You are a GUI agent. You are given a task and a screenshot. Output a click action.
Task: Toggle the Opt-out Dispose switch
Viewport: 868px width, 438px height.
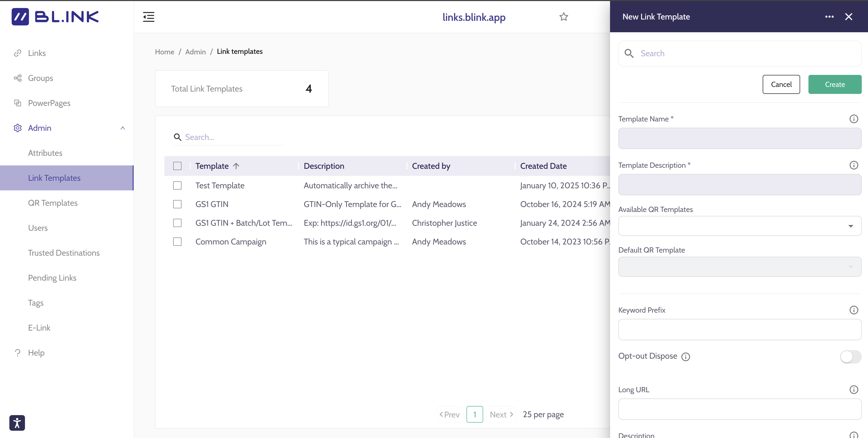coord(851,357)
